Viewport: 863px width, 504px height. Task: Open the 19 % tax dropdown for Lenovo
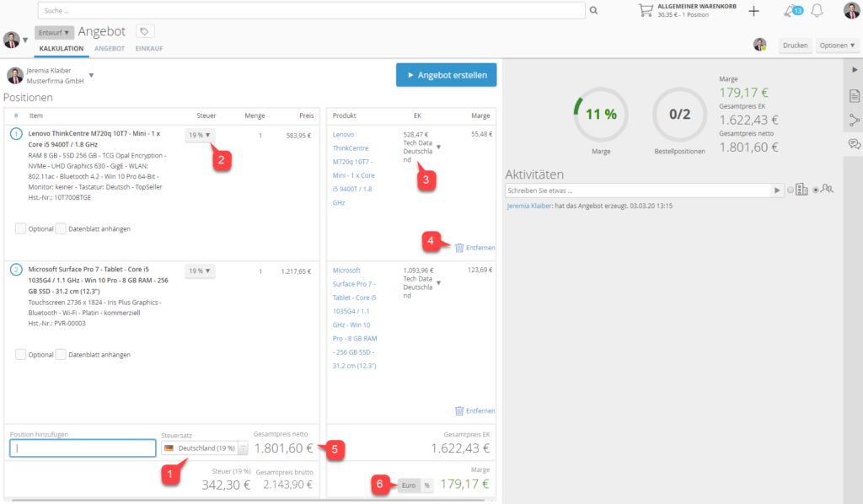[199, 135]
